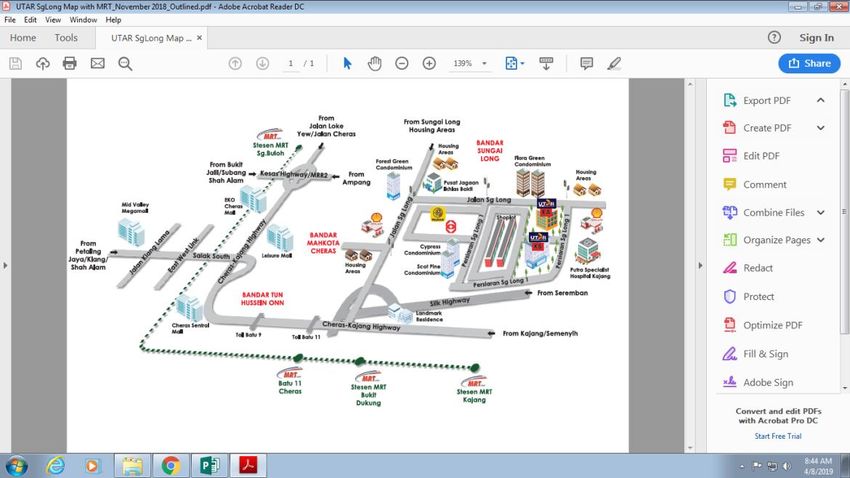Open the View menu
The height and width of the screenshot is (478, 850).
coord(53,20)
